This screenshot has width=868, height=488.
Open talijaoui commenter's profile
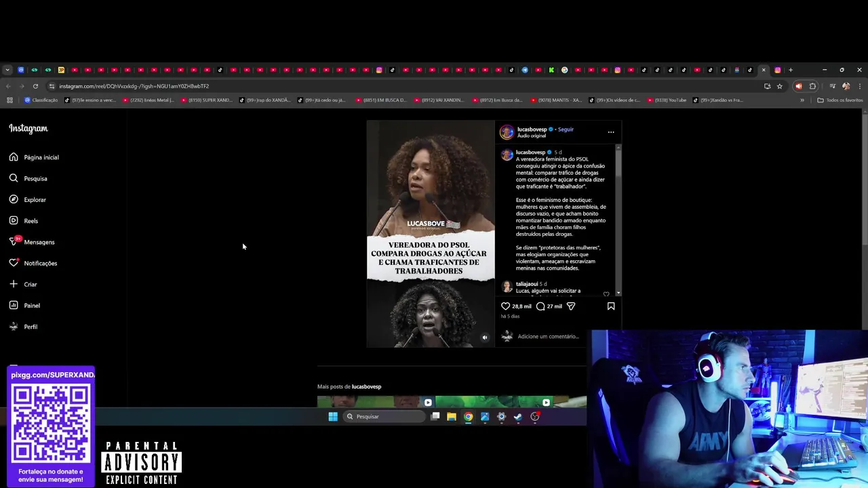527,284
